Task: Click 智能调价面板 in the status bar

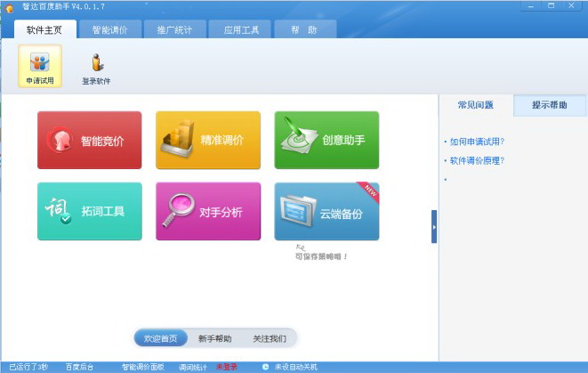Action: 143,367
